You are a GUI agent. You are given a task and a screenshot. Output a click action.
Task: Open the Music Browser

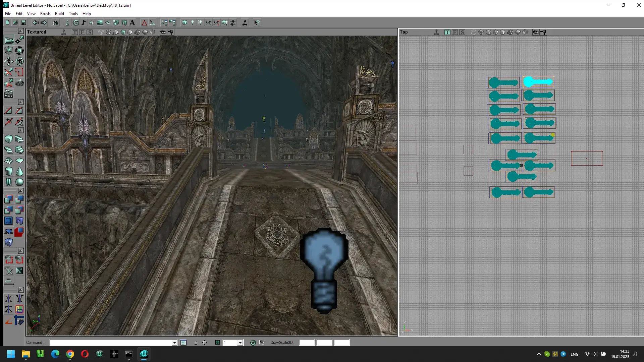pyautogui.click(x=84, y=22)
